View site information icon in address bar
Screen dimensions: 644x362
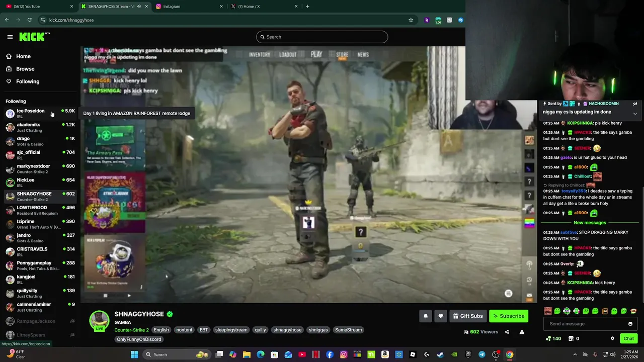43,20
